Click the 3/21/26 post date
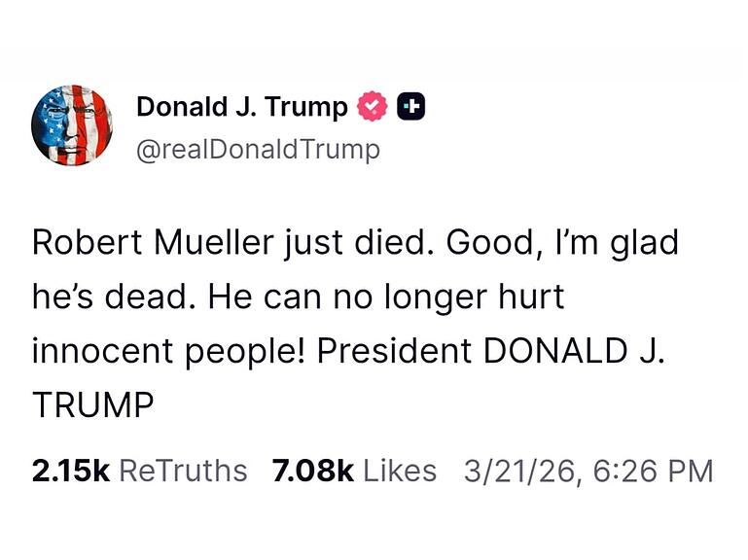 click(x=518, y=471)
